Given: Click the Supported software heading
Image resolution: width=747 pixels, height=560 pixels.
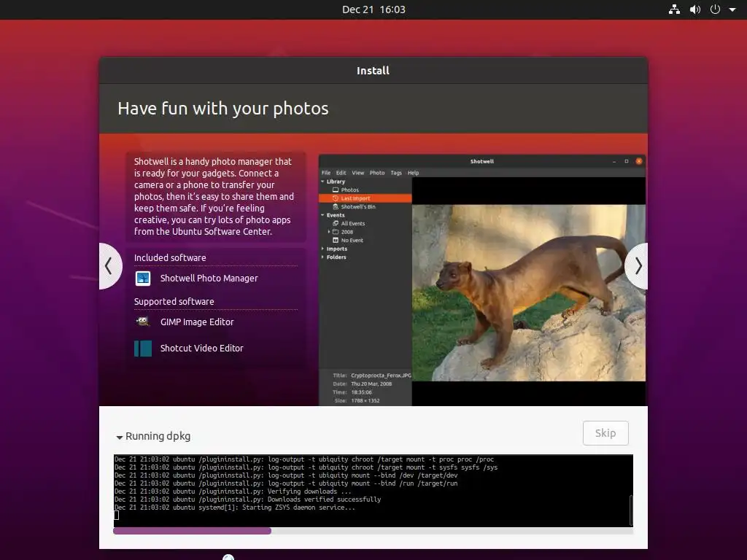Looking at the screenshot, I should 174,301.
